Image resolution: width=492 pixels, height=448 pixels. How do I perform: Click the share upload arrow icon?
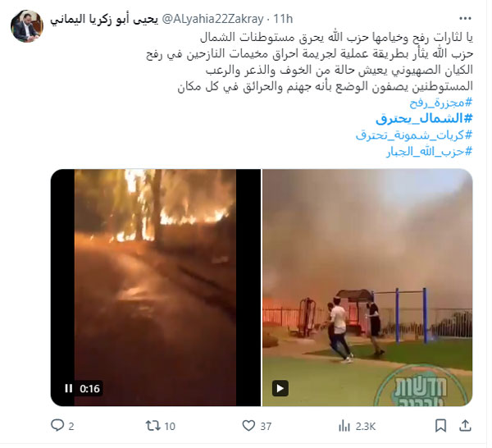pyautogui.click(x=465, y=425)
